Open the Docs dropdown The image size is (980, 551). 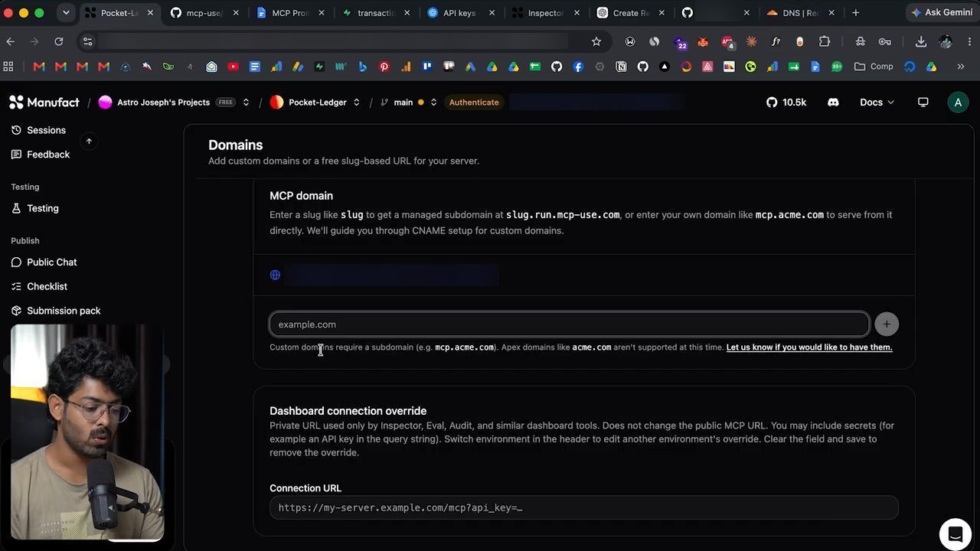877,102
